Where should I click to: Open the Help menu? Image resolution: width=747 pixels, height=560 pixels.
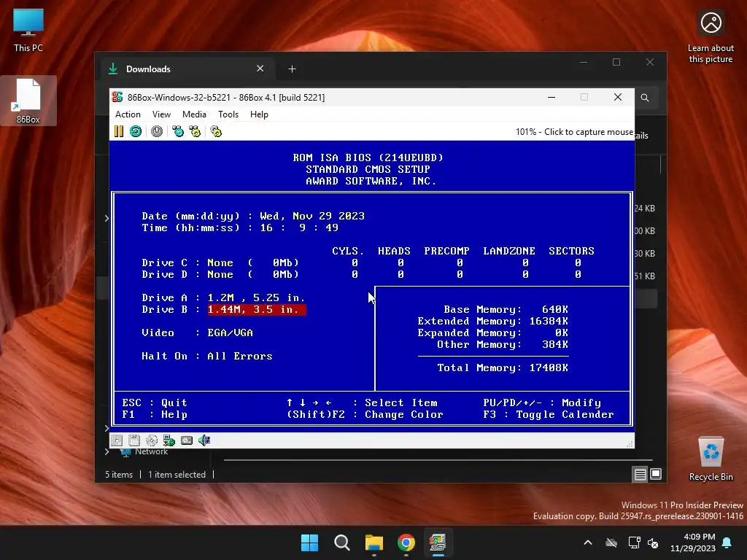259,114
